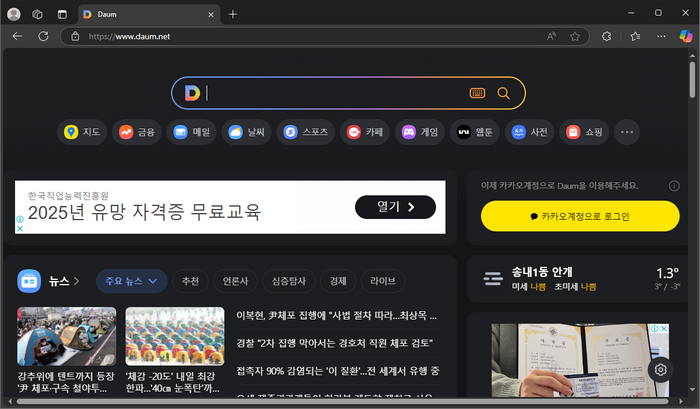This screenshot has height=409, width=700.
Task: Open the read aloud icon in address bar
Action: (551, 36)
